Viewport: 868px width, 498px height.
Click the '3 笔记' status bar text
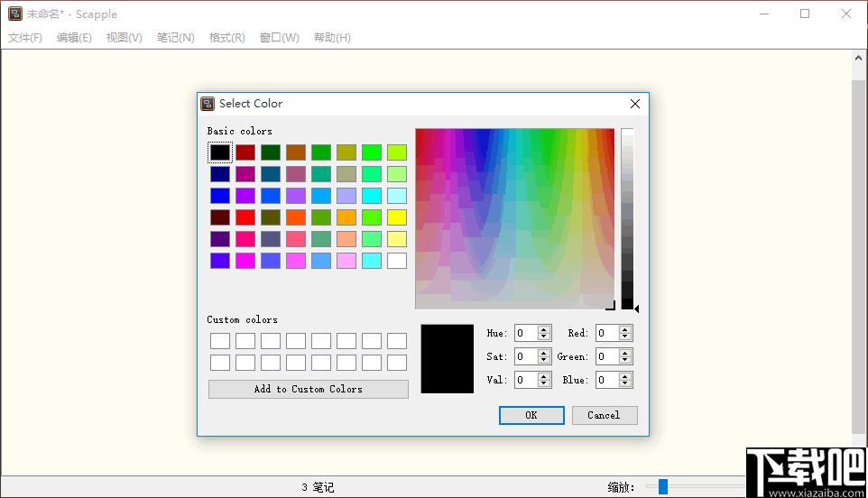coord(318,487)
